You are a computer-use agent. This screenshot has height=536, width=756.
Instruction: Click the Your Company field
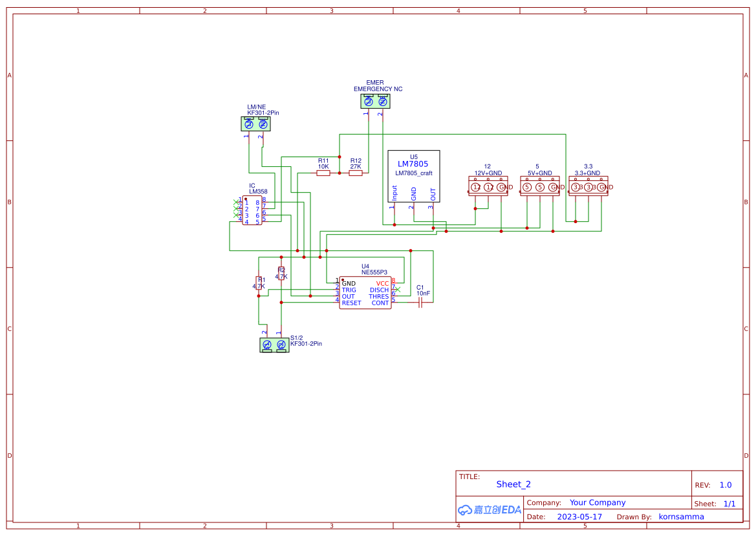[598, 502]
